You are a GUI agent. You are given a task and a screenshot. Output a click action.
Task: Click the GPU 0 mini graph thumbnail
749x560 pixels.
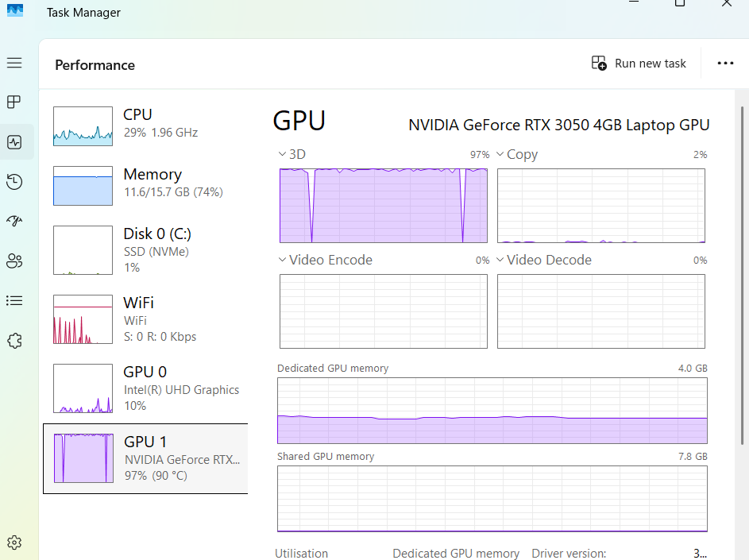click(x=83, y=388)
